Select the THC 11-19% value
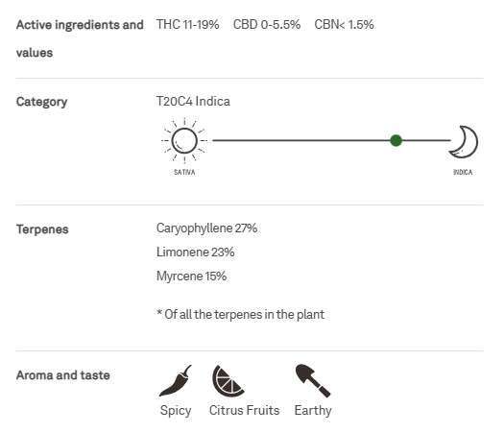This screenshot has width=504, height=433. click(188, 24)
